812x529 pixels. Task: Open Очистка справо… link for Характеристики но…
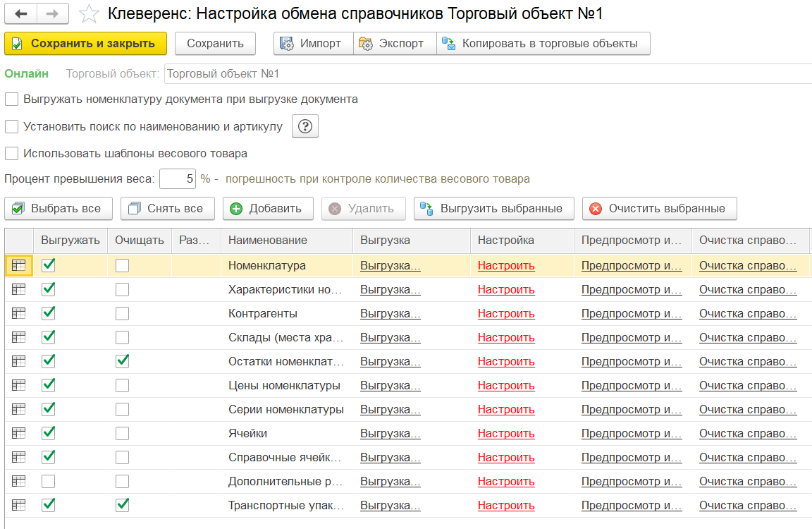(x=748, y=290)
